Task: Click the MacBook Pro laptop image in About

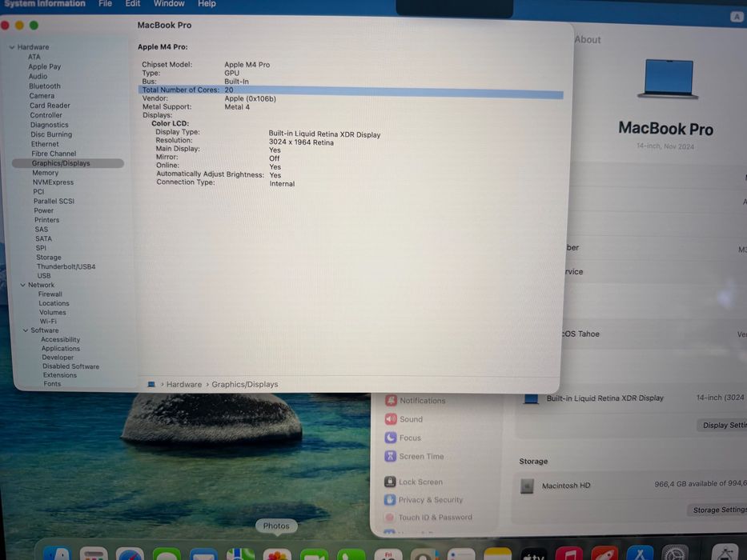Action: pos(668,78)
